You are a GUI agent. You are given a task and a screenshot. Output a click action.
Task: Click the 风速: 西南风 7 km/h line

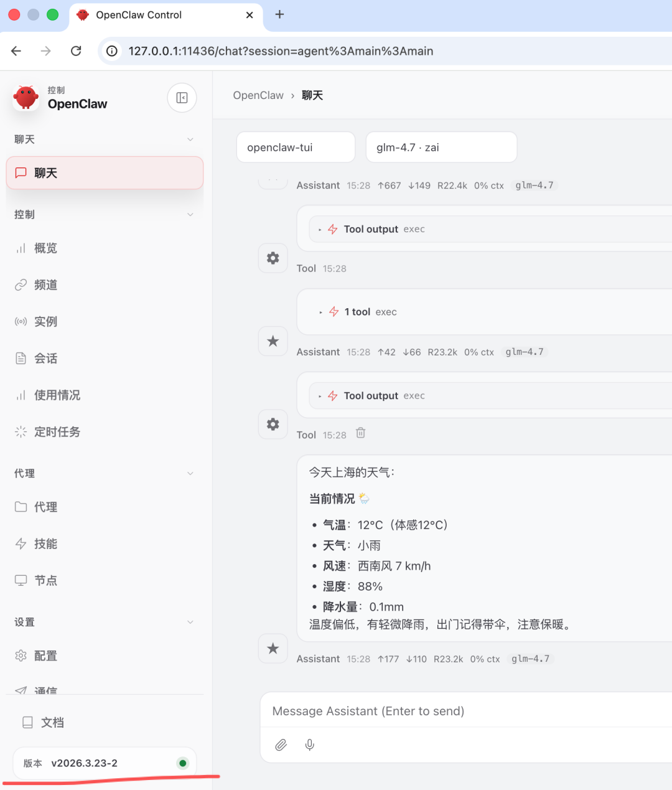click(376, 566)
